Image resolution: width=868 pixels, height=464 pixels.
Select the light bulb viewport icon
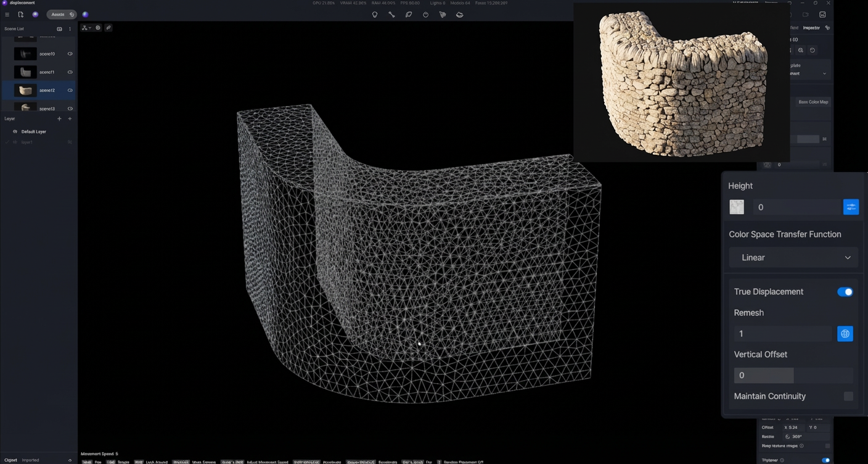[374, 14]
